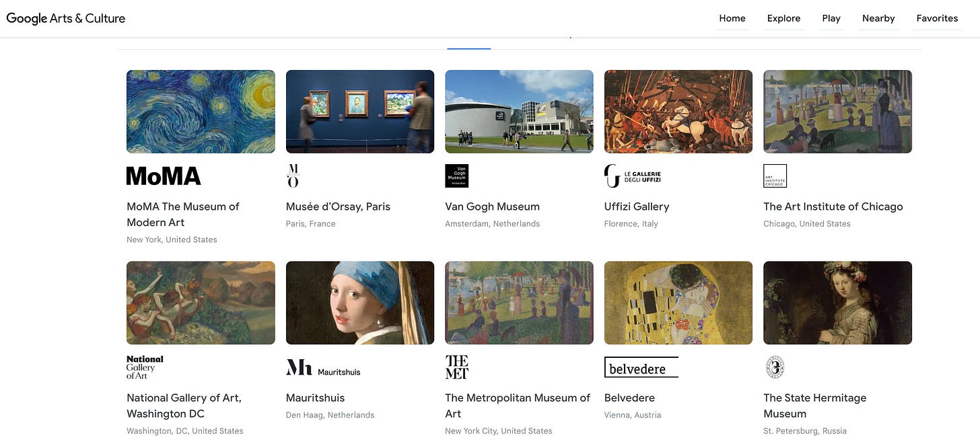Viewport: 980px width, 448px height.
Task: Open the Van Gogh Museum title
Action: [x=492, y=207]
